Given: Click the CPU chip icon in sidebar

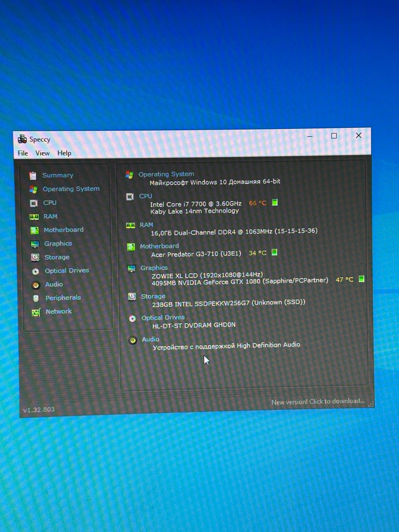Looking at the screenshot, I should [34, 203].
